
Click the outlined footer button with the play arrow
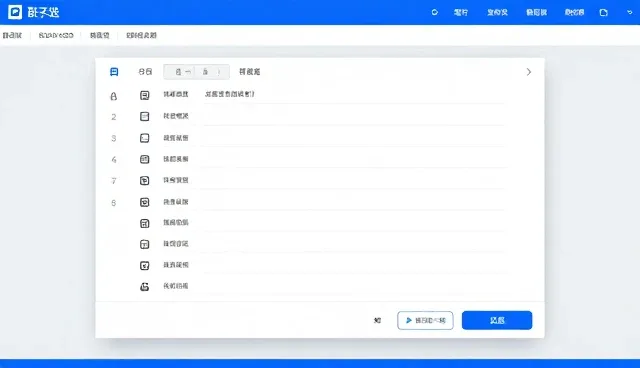coord(425,320)
